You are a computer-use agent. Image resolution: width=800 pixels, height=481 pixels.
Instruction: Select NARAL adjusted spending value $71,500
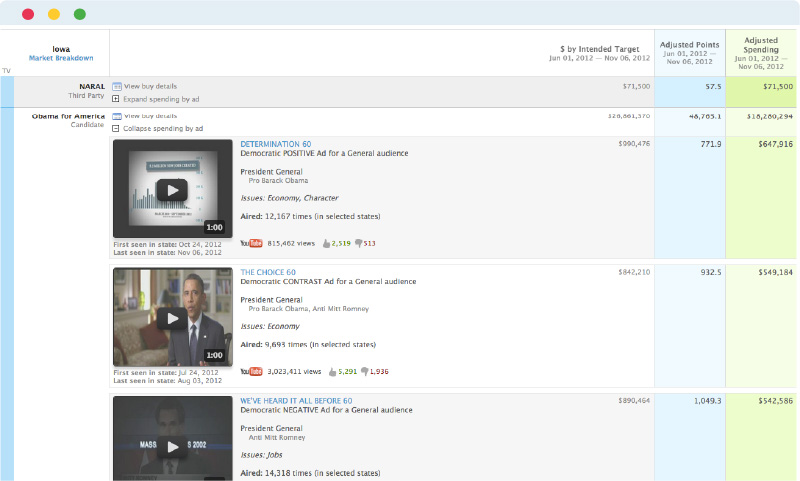[778, 87]
